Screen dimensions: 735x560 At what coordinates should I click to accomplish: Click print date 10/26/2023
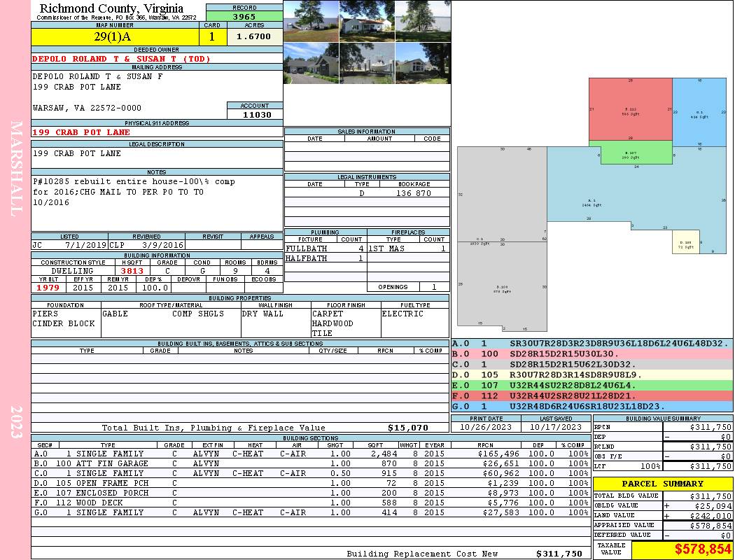click(486, 427)
